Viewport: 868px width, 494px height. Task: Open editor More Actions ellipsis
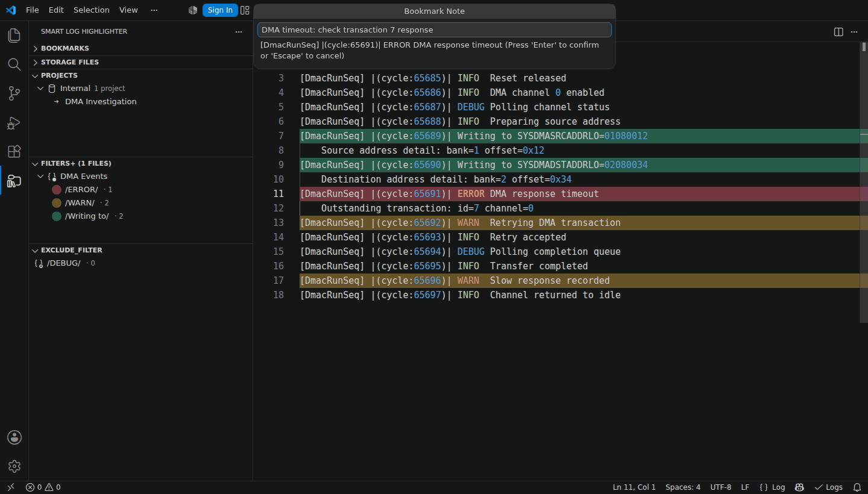coord(854,32)
